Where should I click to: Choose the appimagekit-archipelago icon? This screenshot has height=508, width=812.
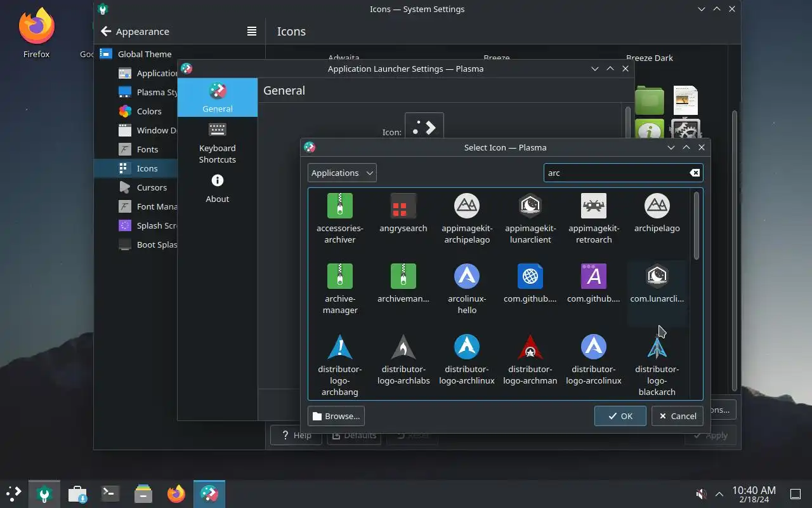tap(467, 219)
